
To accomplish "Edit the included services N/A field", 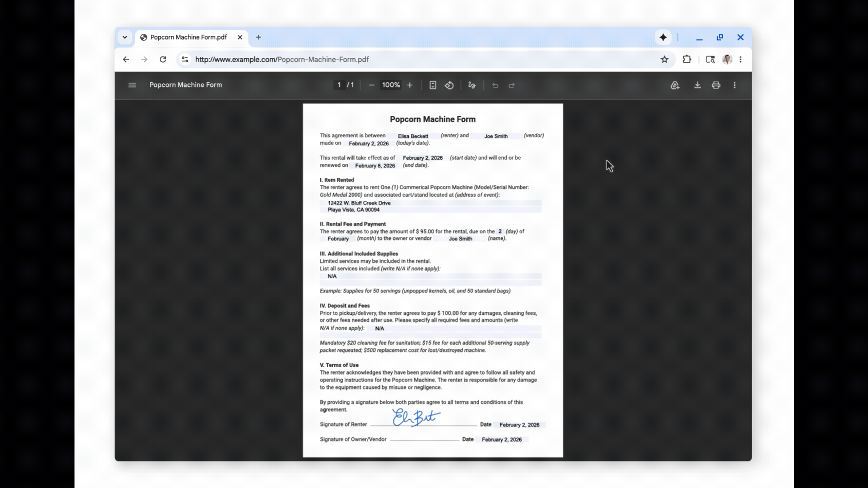I will 431,276.
